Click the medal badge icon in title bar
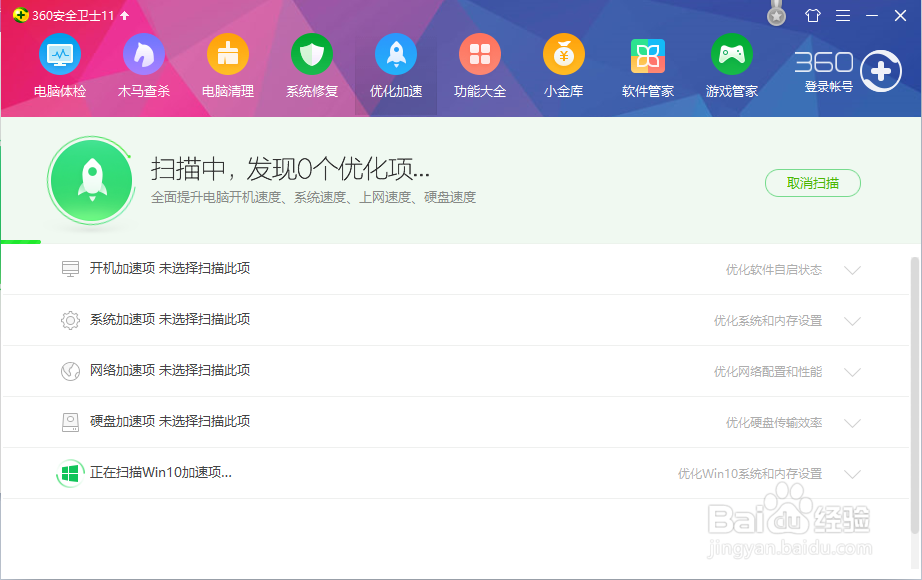 tap(777, 14)
